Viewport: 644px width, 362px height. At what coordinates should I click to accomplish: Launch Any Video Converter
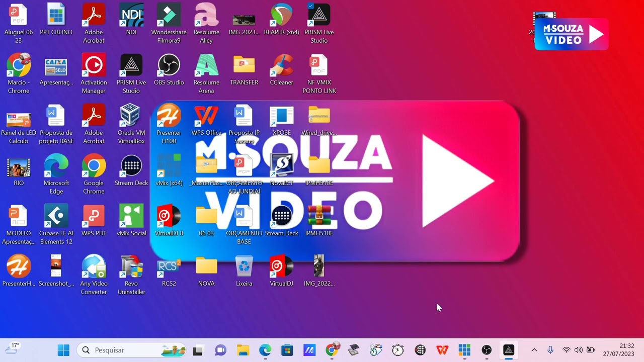tap(94, 275)
